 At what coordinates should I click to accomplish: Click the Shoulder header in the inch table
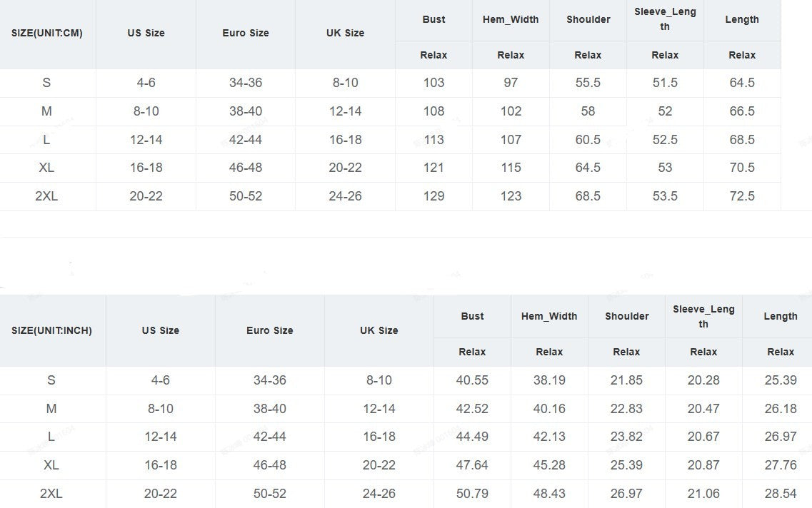(626, 316)
